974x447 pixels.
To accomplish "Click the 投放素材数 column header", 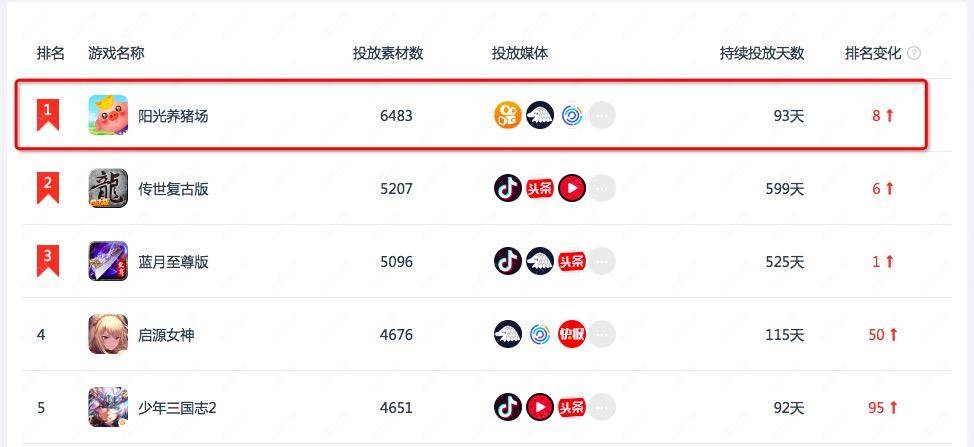I will tap(388, 53).
